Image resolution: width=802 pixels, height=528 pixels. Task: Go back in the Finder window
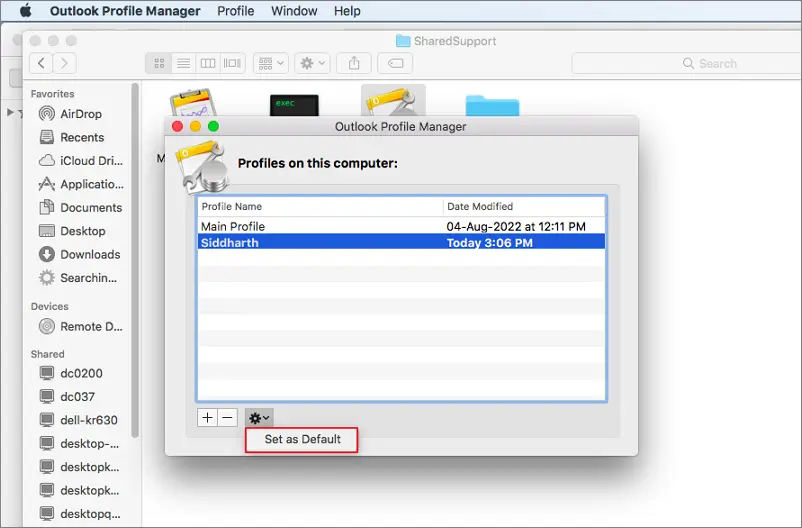click(x=41, y=63)
